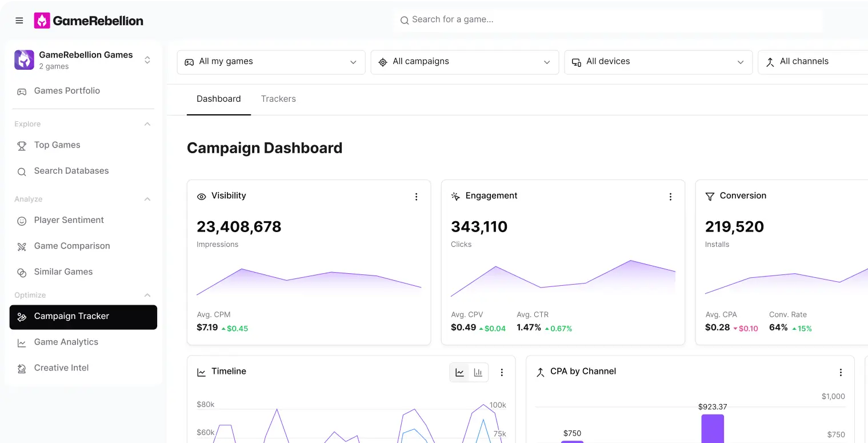868x443 pixels.
Task: Go to Game Analytics page
Action: click(x=66, y=342)
